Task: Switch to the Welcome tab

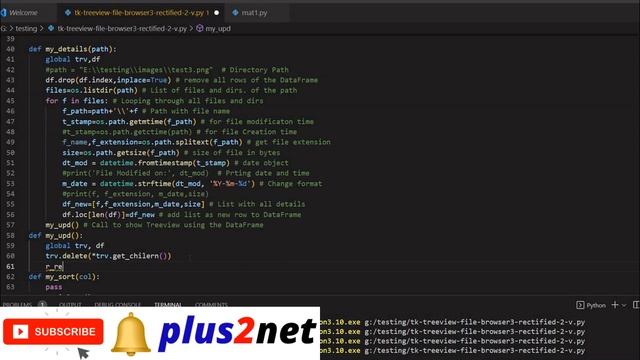Action: (x=23, y=13)
